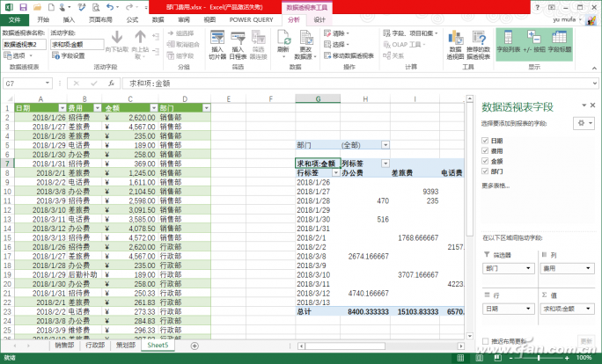Click Move PivotTable command

349,55
